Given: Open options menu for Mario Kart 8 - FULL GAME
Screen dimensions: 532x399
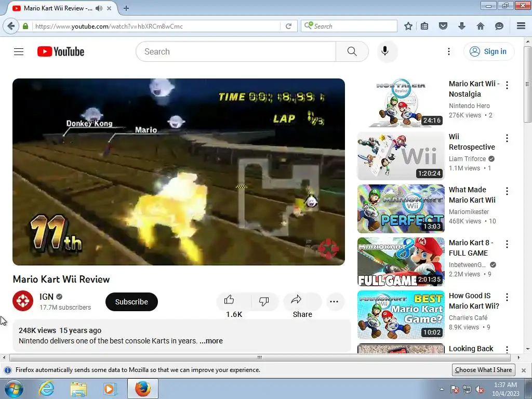Looking at the screenshot, I should (x=507, y=244).
